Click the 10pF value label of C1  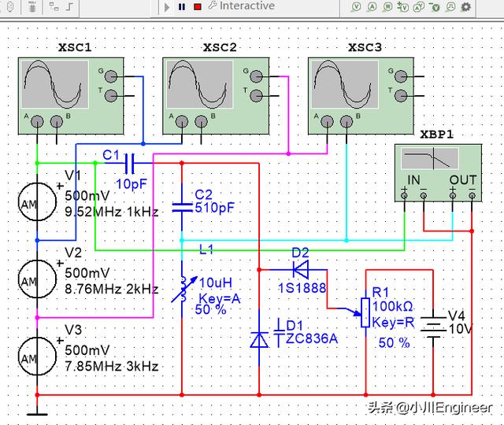[132, 184]
